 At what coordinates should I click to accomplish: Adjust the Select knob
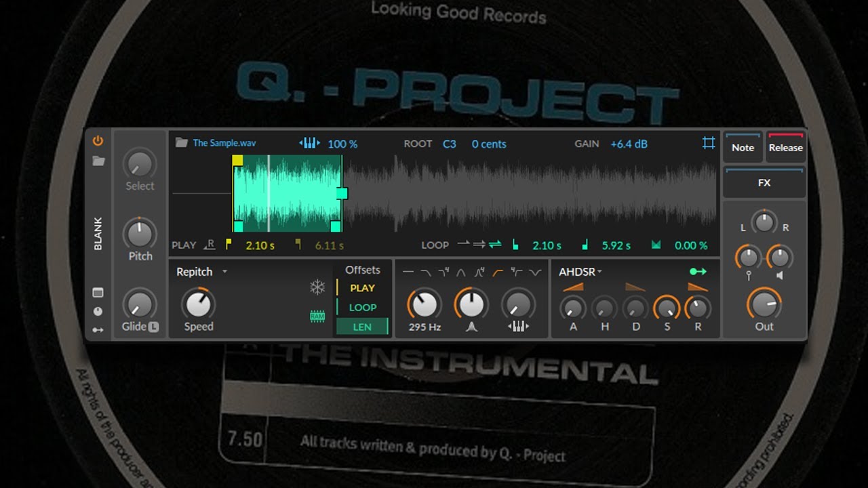click(140, 163)
